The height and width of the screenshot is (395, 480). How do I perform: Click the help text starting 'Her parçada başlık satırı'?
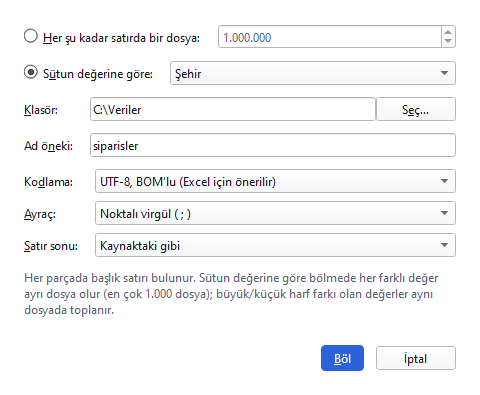[231, 294]
